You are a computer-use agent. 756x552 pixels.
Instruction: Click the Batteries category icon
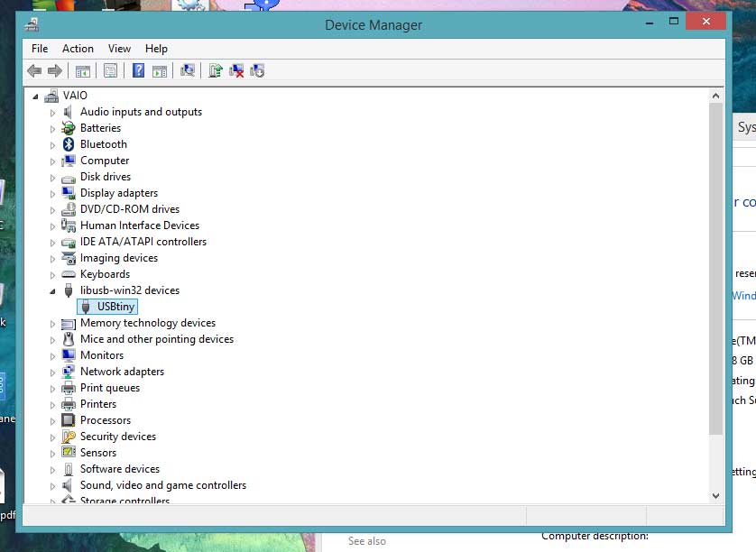(69, 128)
